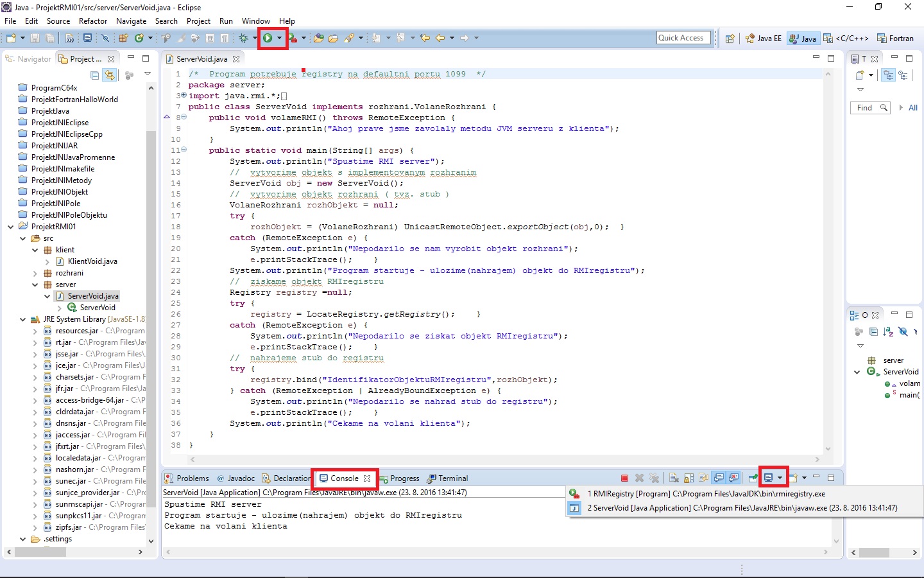This screenshot has height=578, width=924.
Task: Switch to the Problems tab
Action: (186, 478)
